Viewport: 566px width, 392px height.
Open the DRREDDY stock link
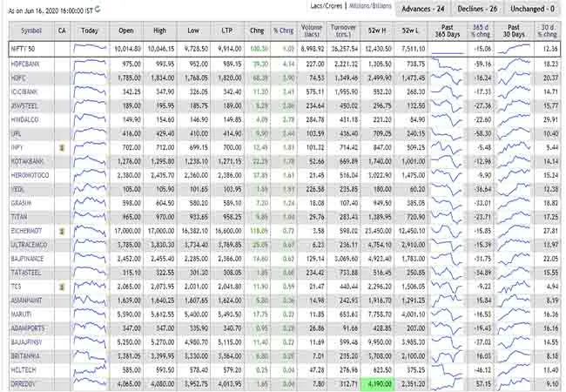(24, 384)
